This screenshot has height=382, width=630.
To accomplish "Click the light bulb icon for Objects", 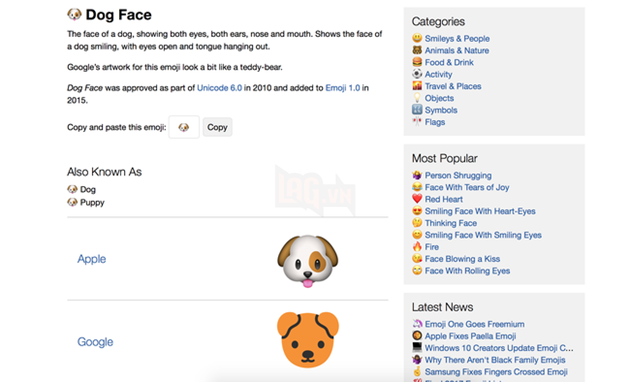I will pos(417,98).
